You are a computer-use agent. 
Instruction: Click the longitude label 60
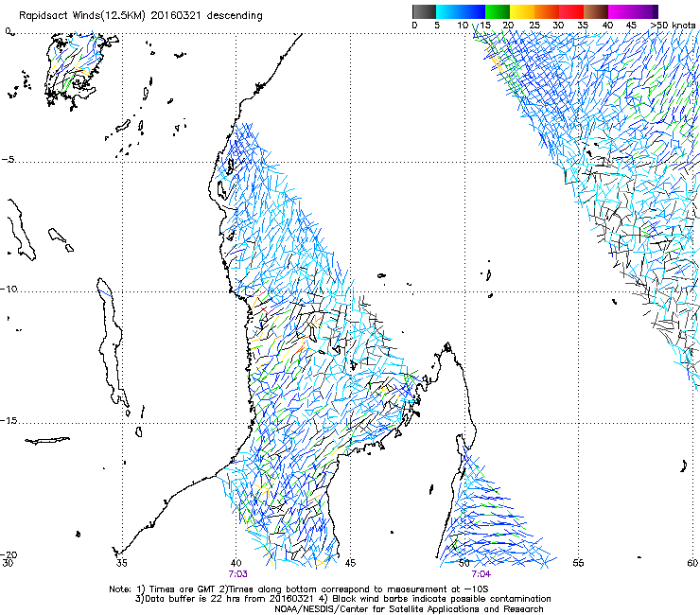pos(692,563)
